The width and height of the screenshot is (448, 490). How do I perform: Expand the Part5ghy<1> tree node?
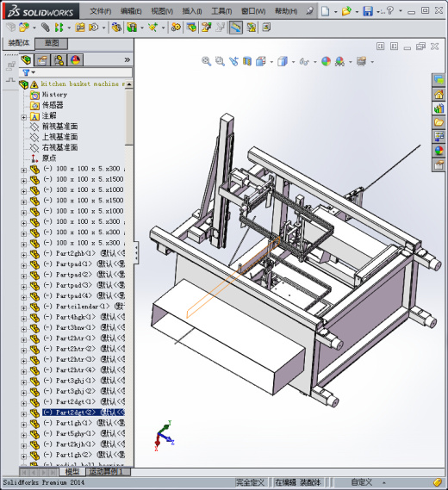tap(24, 435)
